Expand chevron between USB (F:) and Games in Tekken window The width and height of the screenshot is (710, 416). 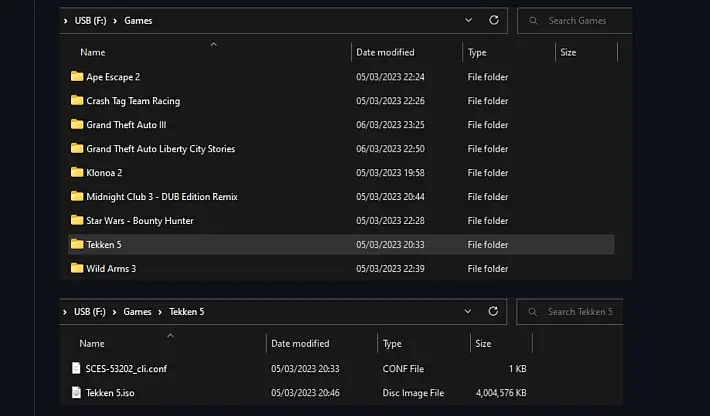pos(114,312)
